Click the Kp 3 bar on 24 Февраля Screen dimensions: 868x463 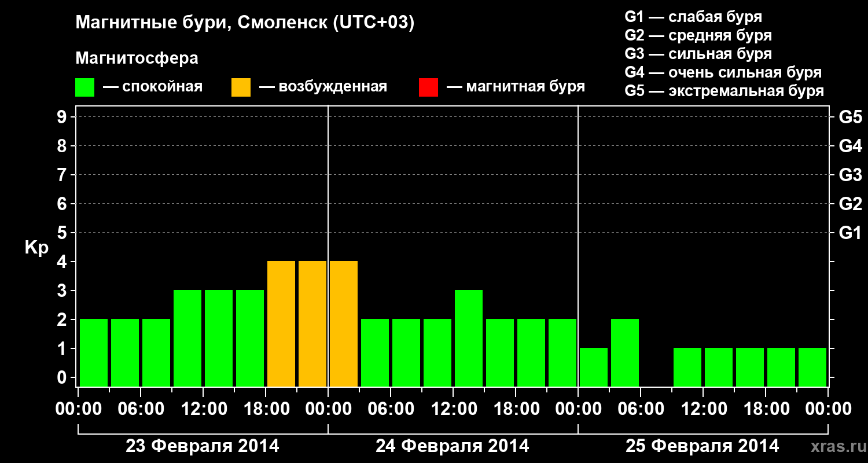[469, 338]
